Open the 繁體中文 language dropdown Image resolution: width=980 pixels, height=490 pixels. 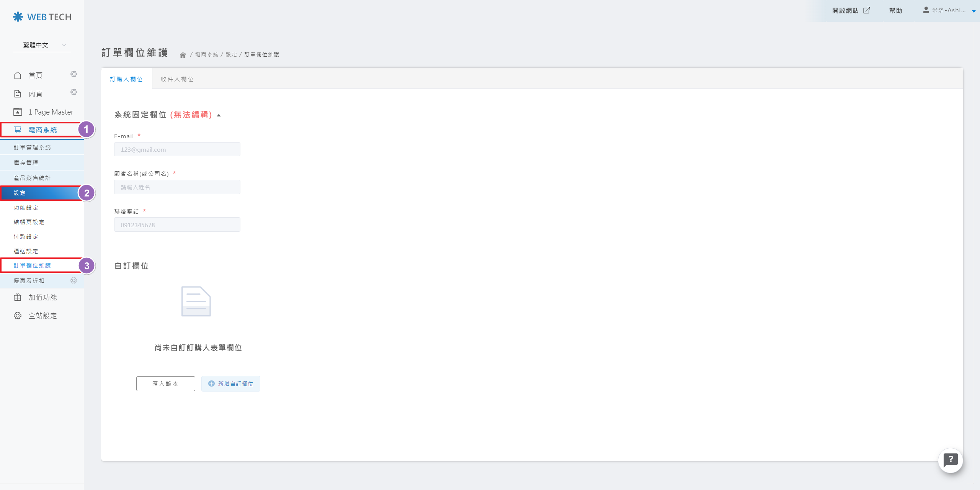pos(42,45)
